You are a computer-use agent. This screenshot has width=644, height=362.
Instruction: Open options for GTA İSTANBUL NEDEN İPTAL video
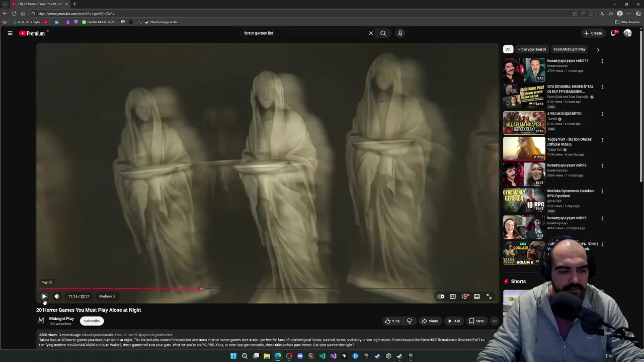coord(602,87)
